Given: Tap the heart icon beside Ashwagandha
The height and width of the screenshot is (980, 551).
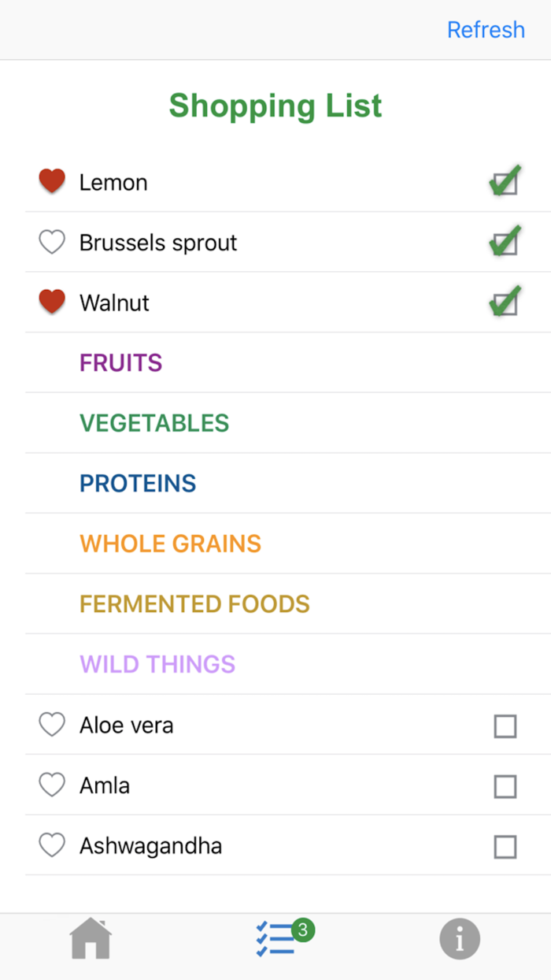Looking at the screenshot, I should click(x=51, y=845).
